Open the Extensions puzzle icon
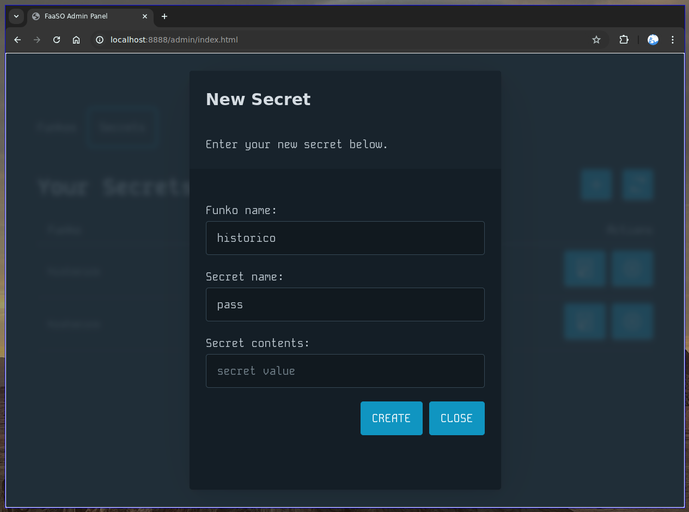This screenshot has height=512, width=689. [x=624, y=40]
